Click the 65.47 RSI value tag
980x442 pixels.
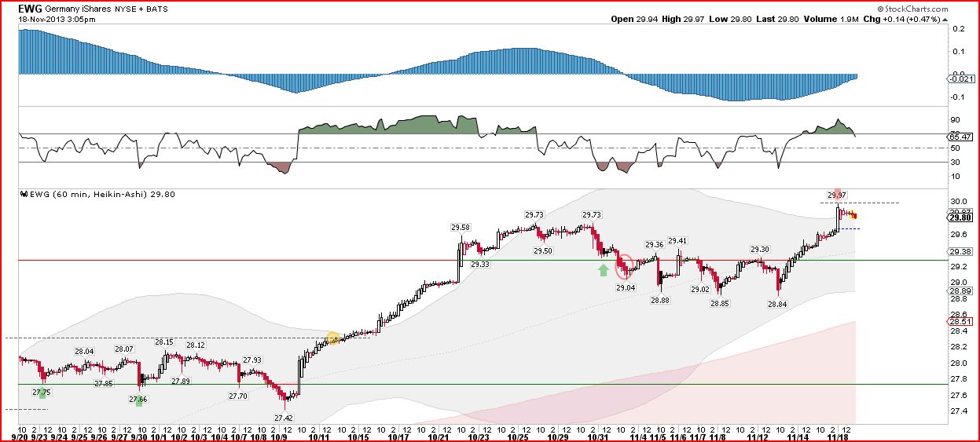(x=961, y=137)
